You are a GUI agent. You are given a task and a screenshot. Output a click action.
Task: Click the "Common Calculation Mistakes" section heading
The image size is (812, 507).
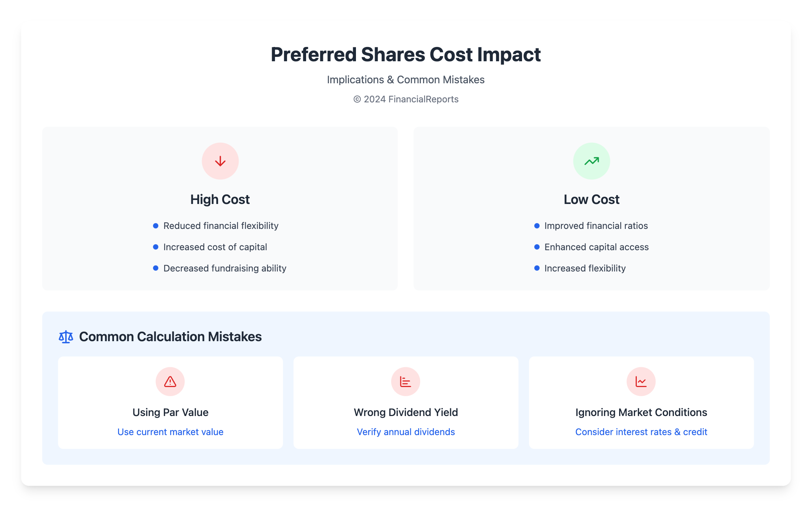[170, 337]
